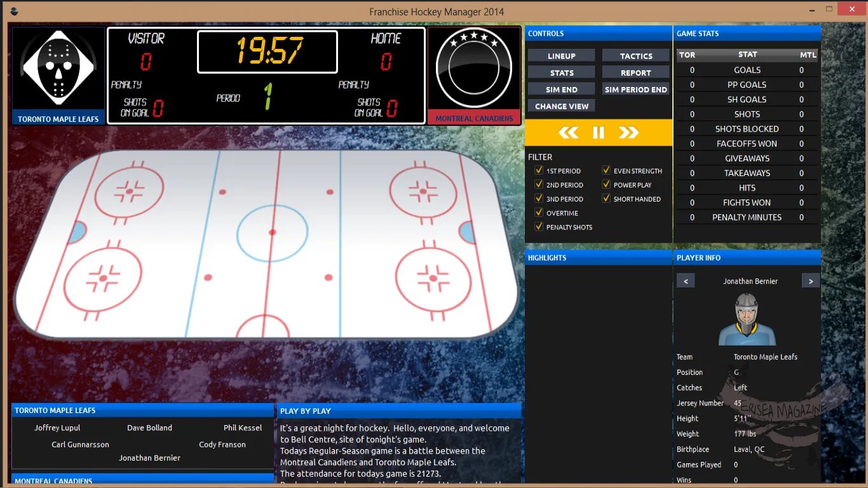The image size is (868, 488).
Task: Click the Takeaways stat row
Action: 747,173
